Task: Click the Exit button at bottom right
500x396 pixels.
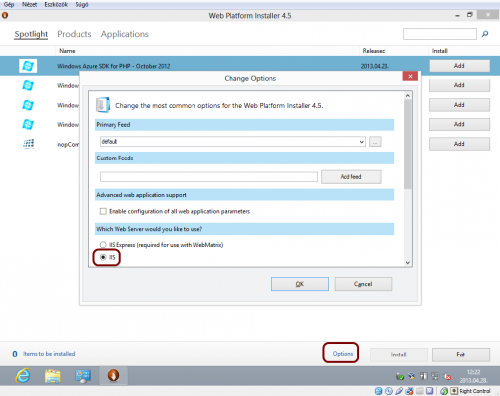Action: pos(461,354)
